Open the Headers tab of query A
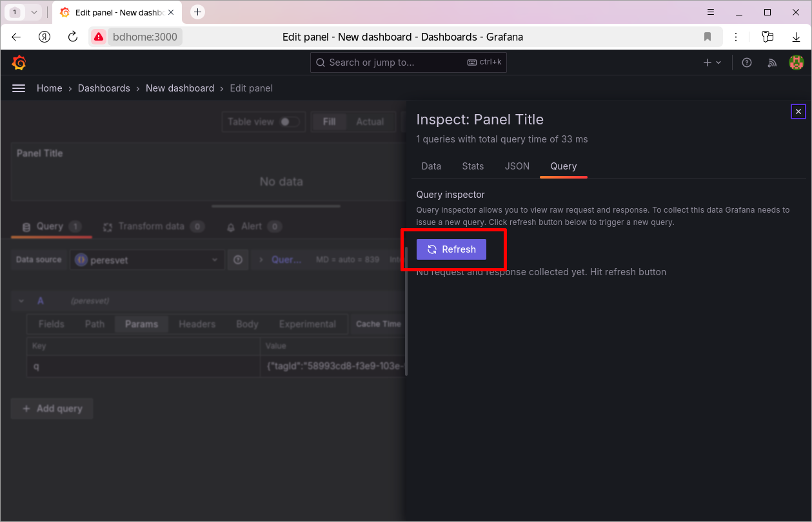Screen dimensions: 812x522 click(x=197, y=324)
